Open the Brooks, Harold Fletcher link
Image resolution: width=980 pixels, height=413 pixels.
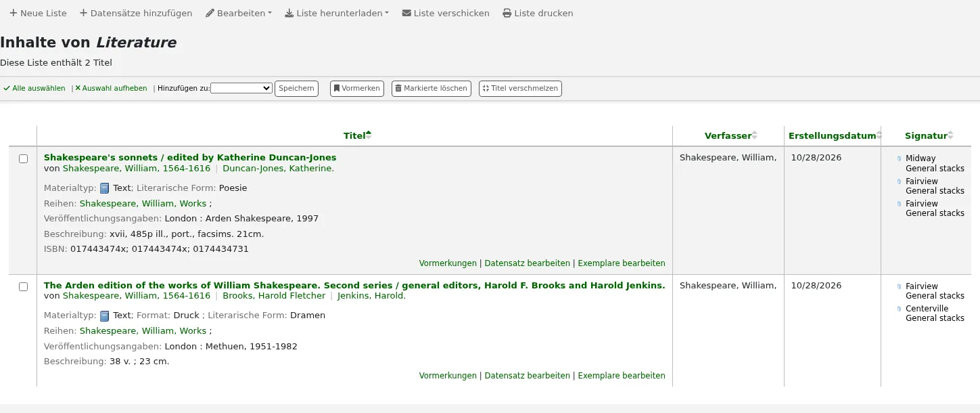(x=274, y=295)
